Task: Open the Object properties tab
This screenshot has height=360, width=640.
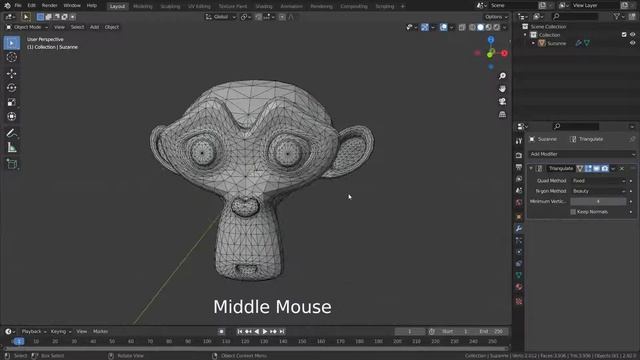Action: (x=519, y=216)
